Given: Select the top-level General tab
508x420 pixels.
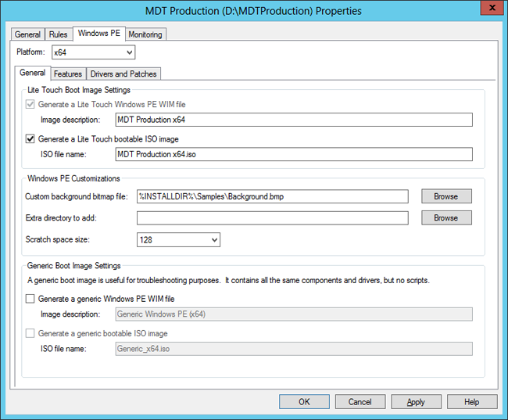Looking at the screenshot, I should 27,34.
